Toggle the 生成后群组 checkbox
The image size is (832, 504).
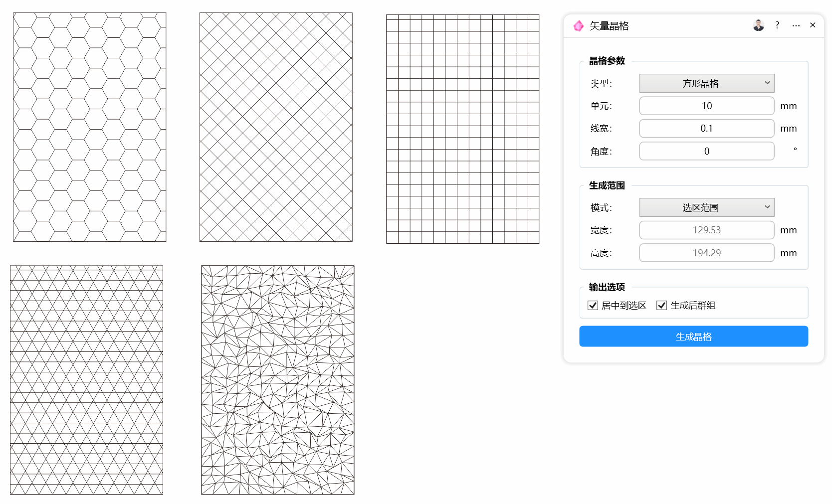(x=661, y=306)
